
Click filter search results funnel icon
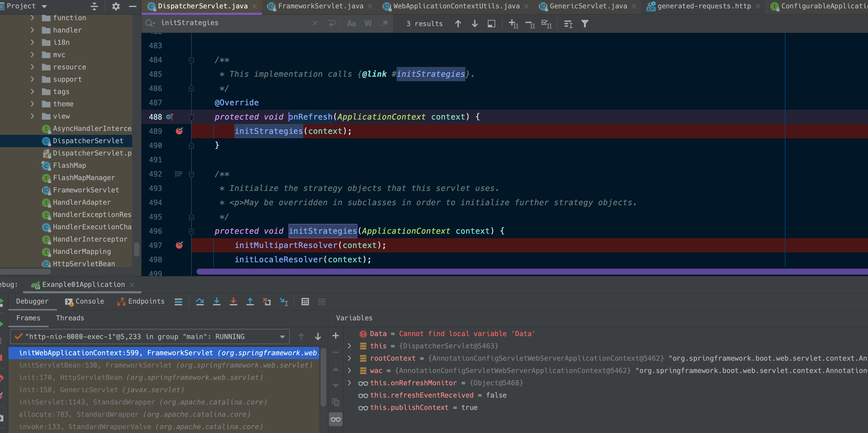pyautogui.click(x=585, y=24)
